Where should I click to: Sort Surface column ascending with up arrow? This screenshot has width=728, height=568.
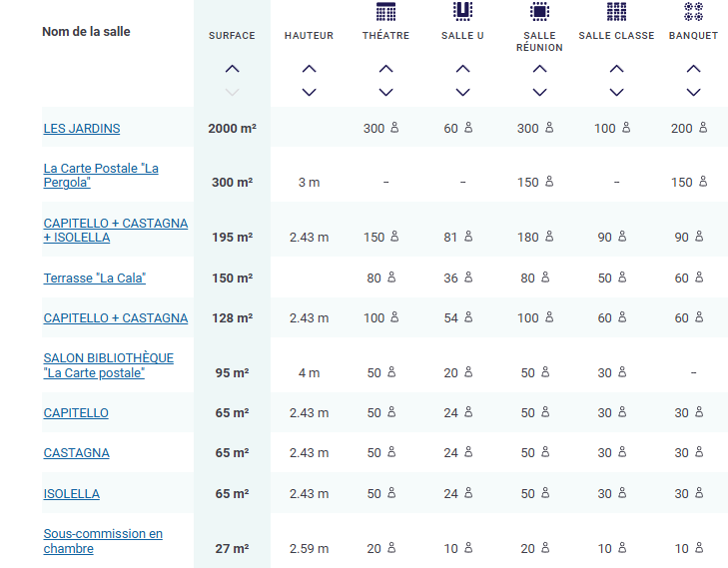[x=232, y=70]
